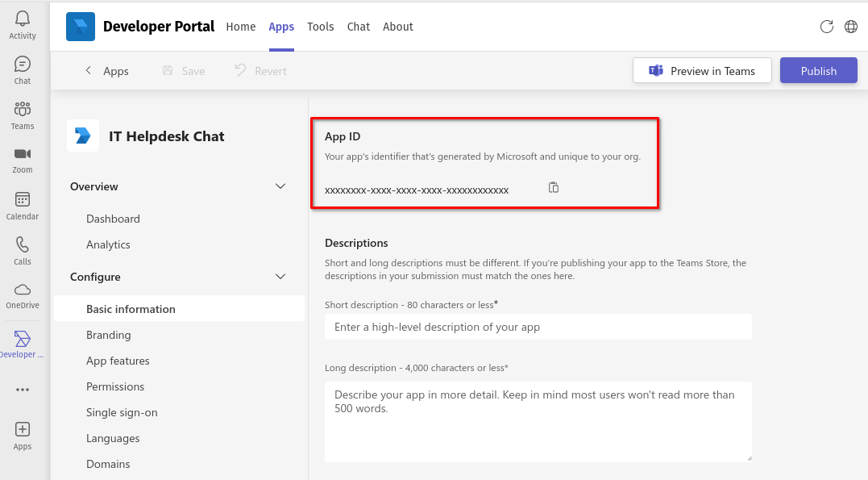Click the refresh icon at top right
The width and height of the screenshot is (868, 480).
[826, 27]
